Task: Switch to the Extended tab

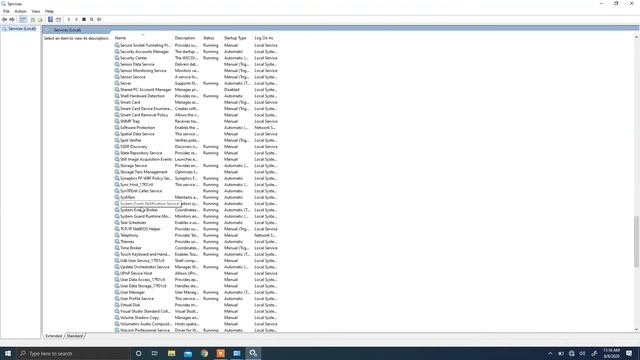Action: coord(53,336)
